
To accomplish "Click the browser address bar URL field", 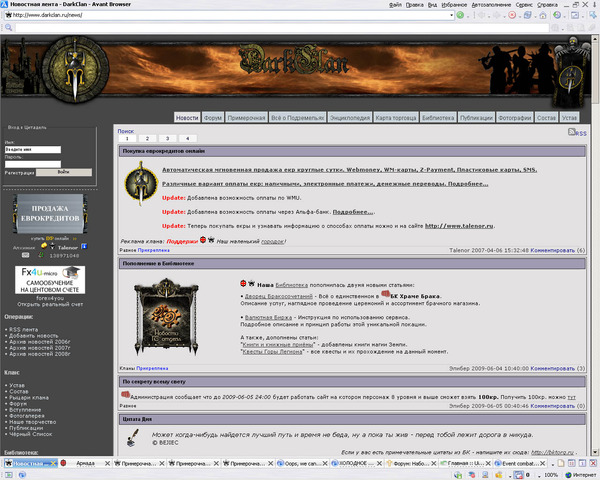I will tap(230, 15).
